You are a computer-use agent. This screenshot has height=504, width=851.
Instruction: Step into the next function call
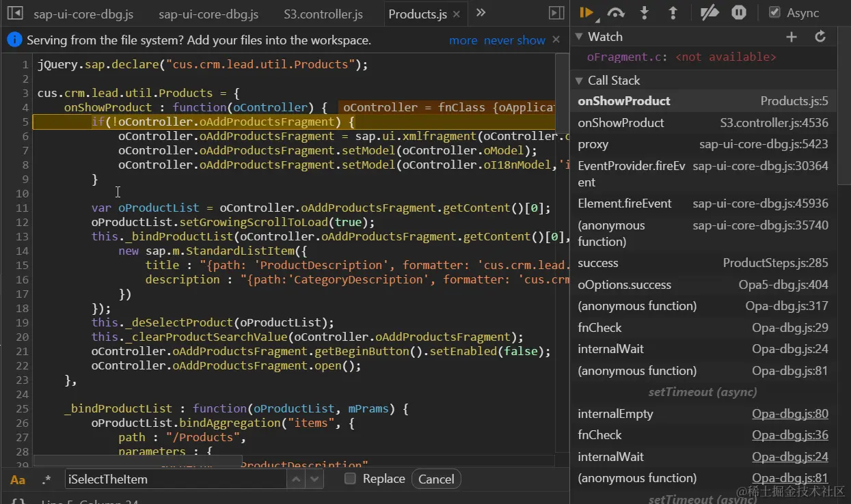tap(645, 12)
